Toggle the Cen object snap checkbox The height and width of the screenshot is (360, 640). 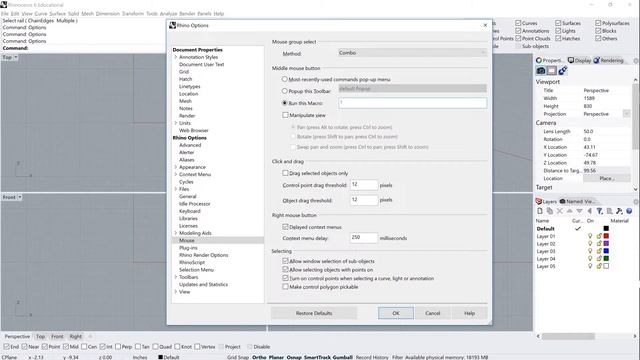84,347
